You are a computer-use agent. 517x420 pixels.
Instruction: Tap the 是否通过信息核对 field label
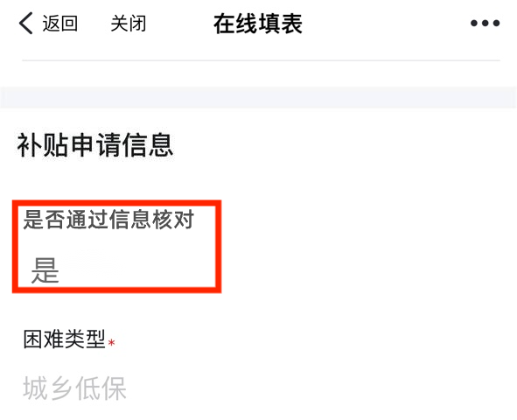click(108, 220)
